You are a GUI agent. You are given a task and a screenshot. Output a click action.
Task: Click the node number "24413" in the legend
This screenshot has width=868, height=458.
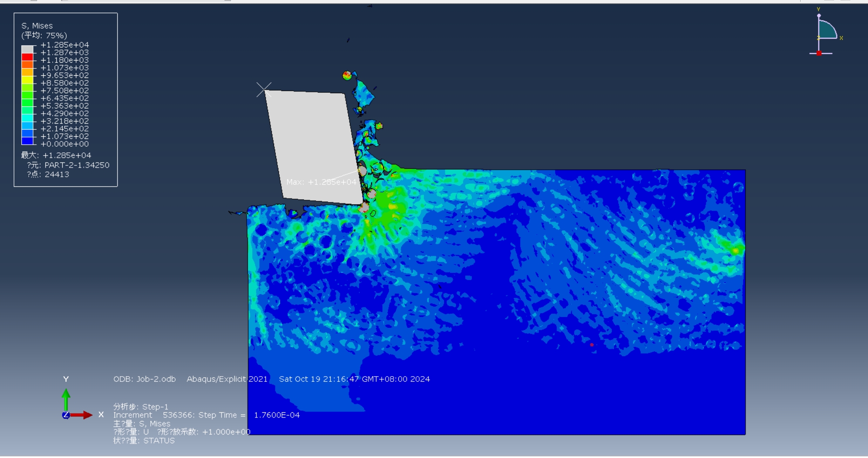pos(57,175)
